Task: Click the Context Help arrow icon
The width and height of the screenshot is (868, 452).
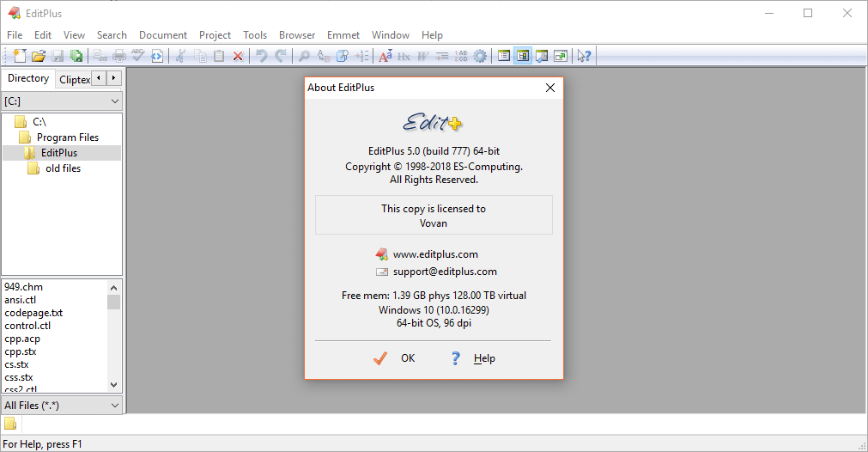Action: pyautogui.click(x=584, y=55)
